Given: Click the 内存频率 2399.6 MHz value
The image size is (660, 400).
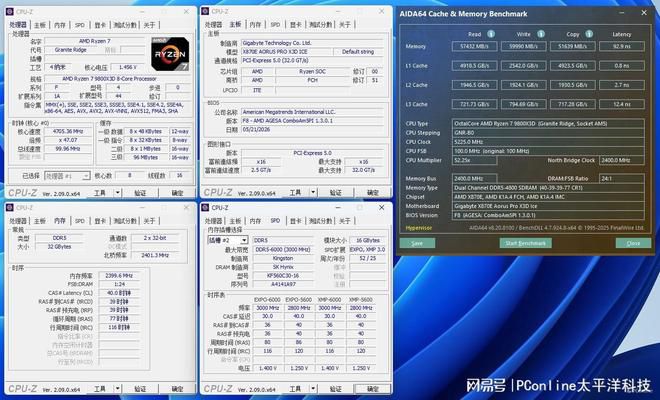Looking at the screenshot, I should tap(119, 276).
